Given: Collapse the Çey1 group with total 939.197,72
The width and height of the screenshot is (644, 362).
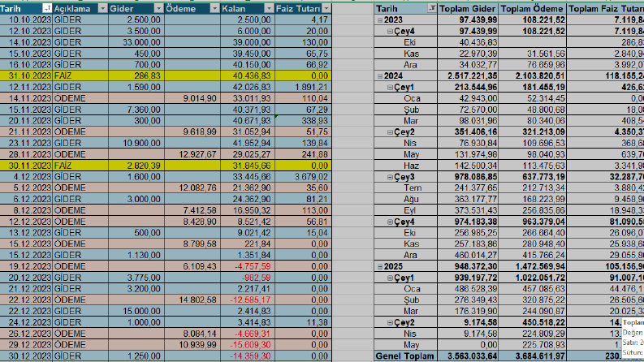Looking at the screenshot, I should tap(390, 278).
